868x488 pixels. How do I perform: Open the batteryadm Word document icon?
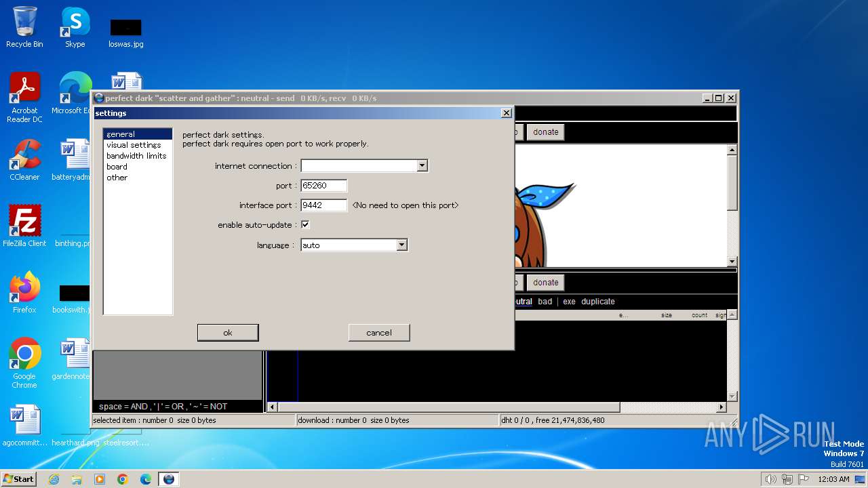tap(71, 160)
